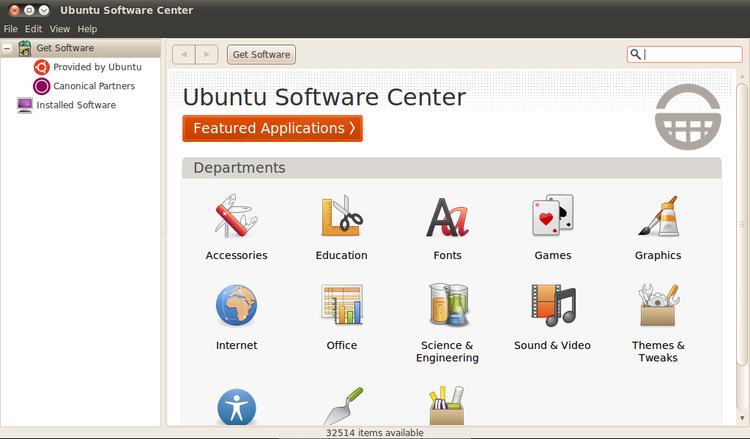Open the Fonts department icon

click(x=447, y=217)
